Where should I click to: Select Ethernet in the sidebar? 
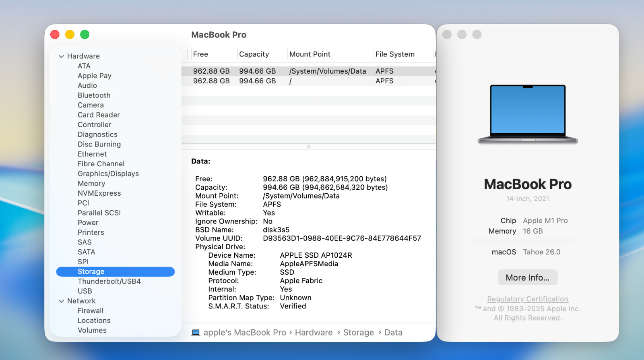coord(92,154)
